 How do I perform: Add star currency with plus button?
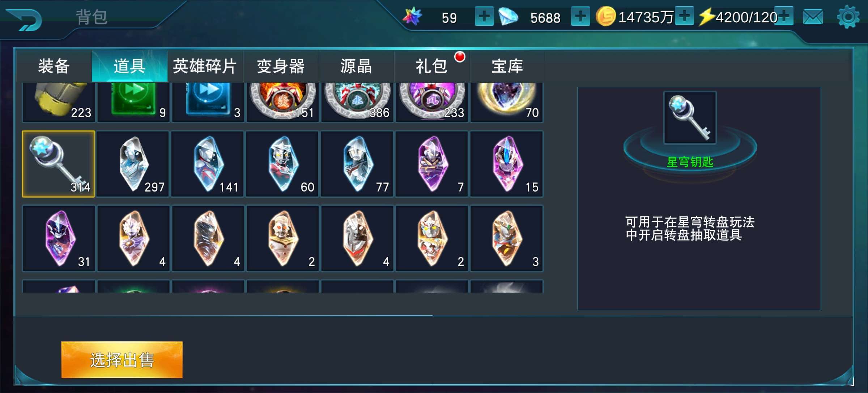(x=484, y=17)
